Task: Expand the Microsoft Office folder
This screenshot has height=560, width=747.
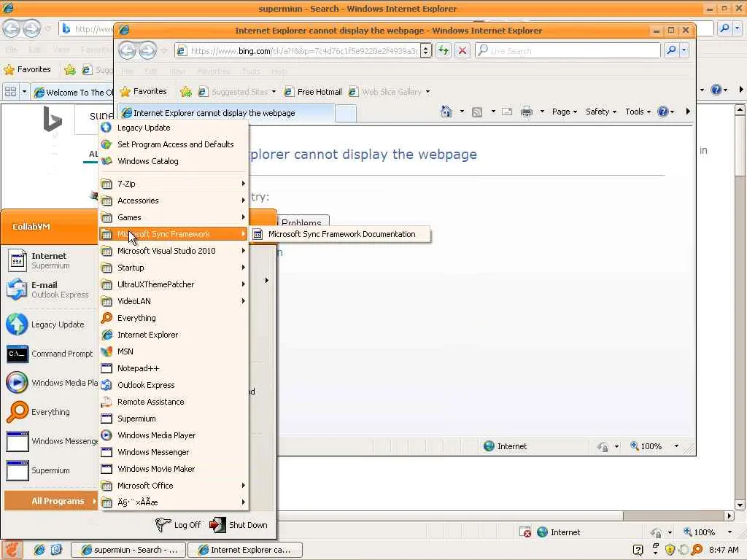Action: (x=174, y=486)
